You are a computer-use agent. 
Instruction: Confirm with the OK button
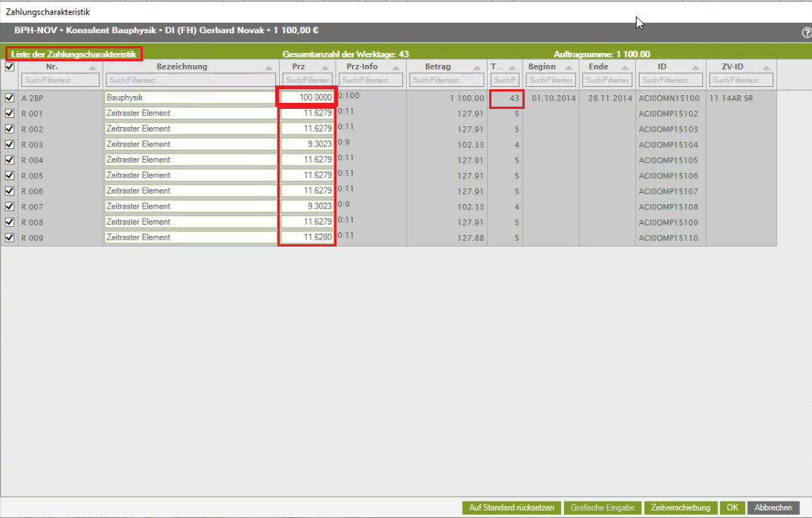(x=732, y=507)
